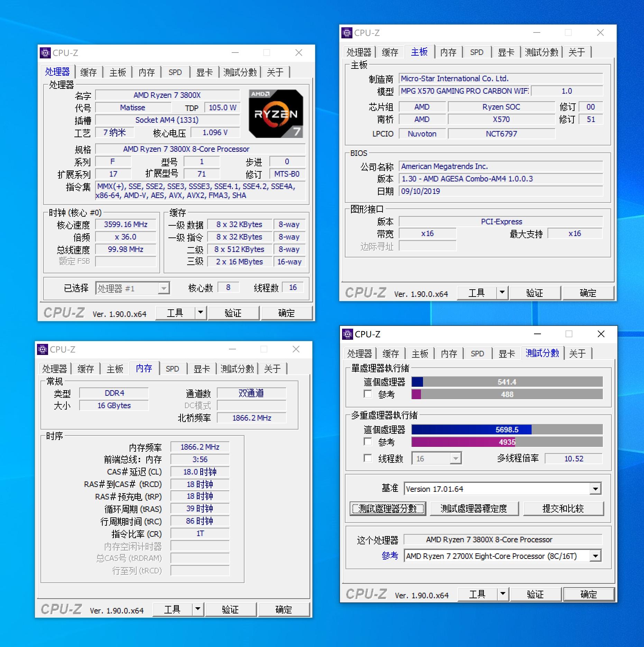Enable the 线程数 checkbox in benchmark window
This screenshot has height=647, width=644.
(x=368, y=458)
